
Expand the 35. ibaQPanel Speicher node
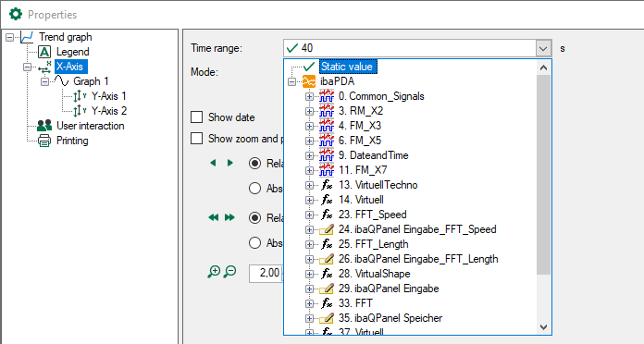(309, 318)
